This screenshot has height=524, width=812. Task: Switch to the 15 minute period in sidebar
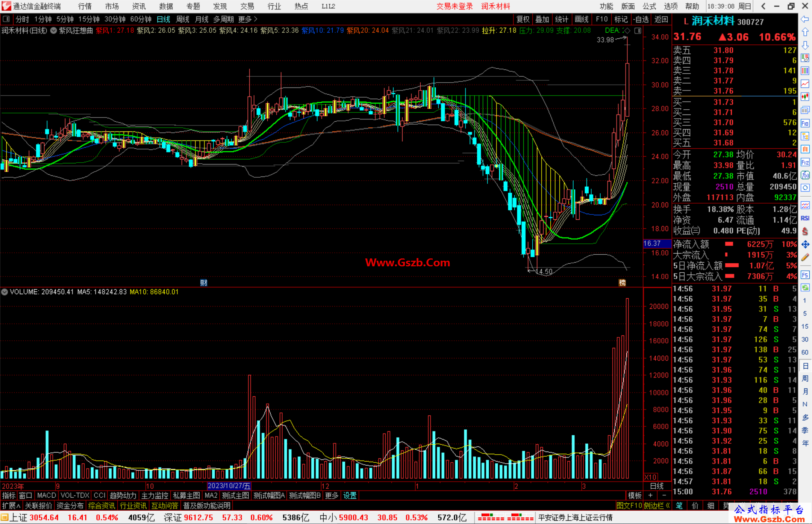tap(804, 326)
